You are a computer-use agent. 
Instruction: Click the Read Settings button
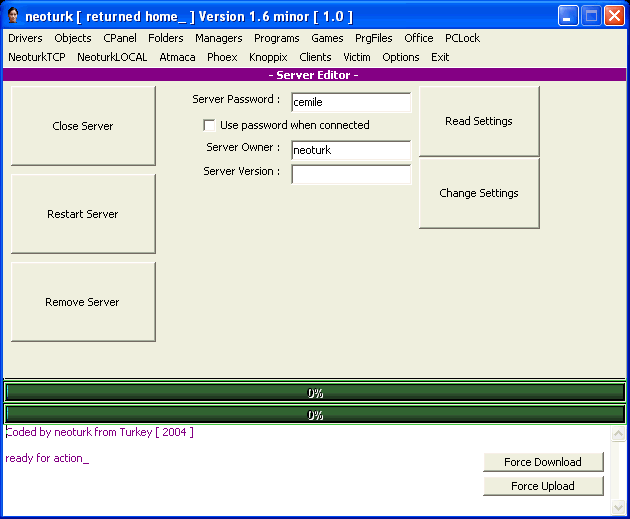[x=478, y=121]
